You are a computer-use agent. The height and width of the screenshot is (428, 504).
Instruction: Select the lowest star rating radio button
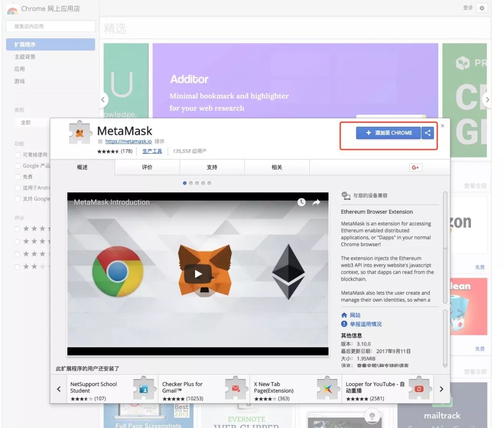17,267
